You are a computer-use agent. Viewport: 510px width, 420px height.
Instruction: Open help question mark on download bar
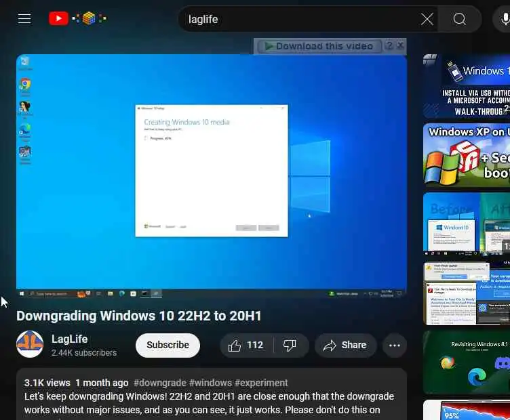(x=389, y=45)
